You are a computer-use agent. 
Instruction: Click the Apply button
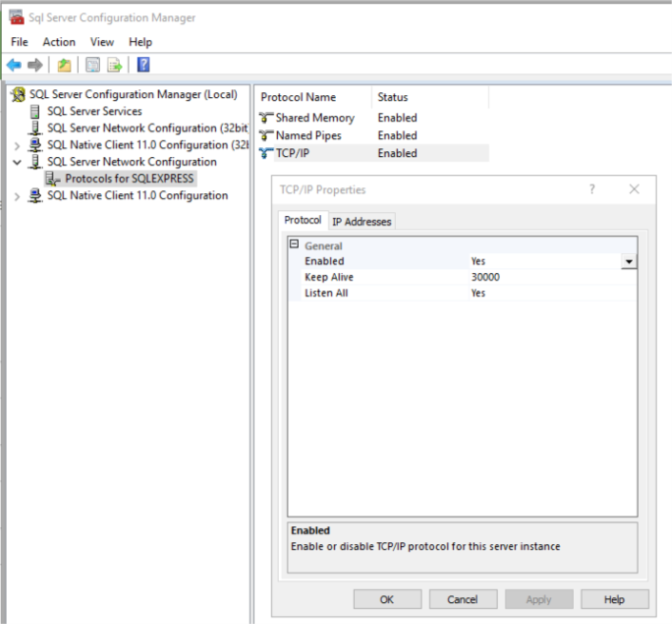pyautogui.click(x=539, y=599)
